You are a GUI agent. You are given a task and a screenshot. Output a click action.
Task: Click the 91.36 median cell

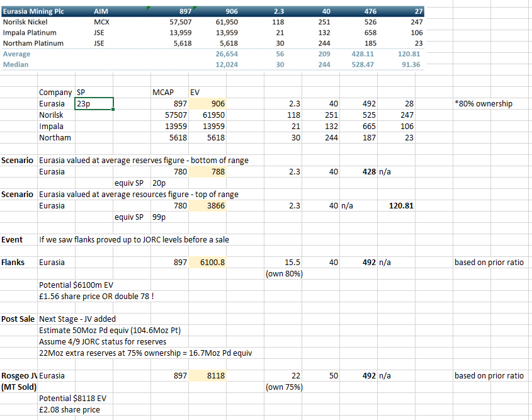[x=411, y=64]
